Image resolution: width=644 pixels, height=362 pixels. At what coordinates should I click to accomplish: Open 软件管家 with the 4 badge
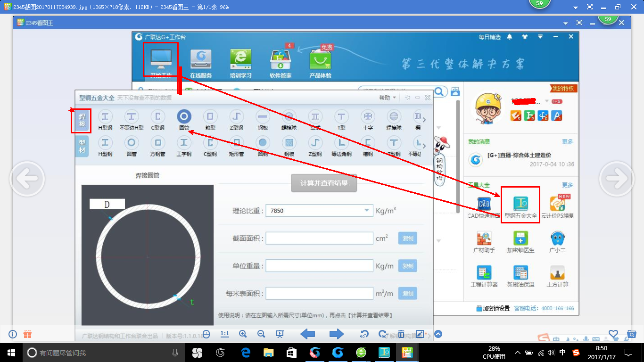point(281,64)
